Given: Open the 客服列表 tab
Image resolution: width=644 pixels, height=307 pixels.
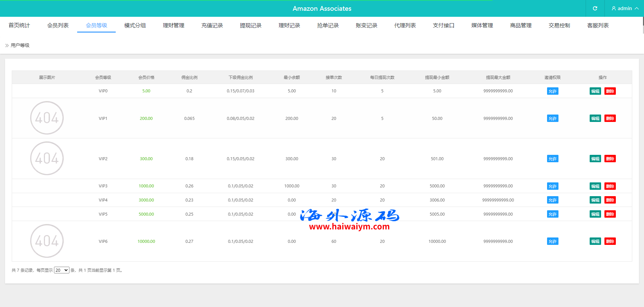Looking at the screenshot, I should (x=598, y=26).
